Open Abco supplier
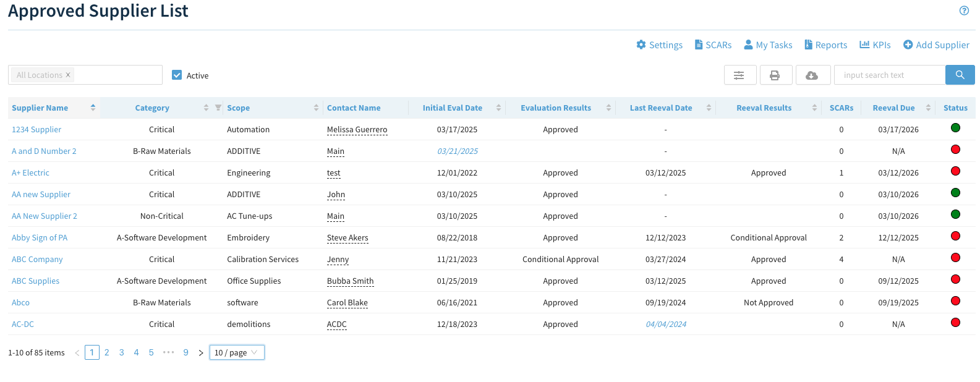Screen dimensions: 980x382 tap(20, 302)
